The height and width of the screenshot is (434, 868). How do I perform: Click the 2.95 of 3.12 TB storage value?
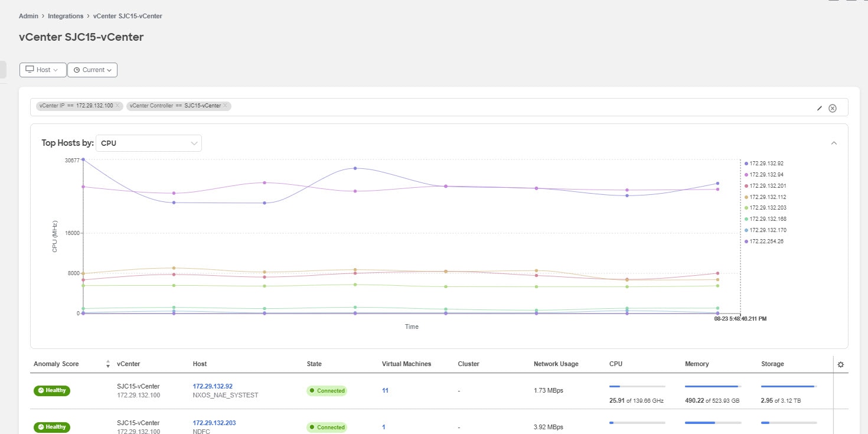pos(781,400)
